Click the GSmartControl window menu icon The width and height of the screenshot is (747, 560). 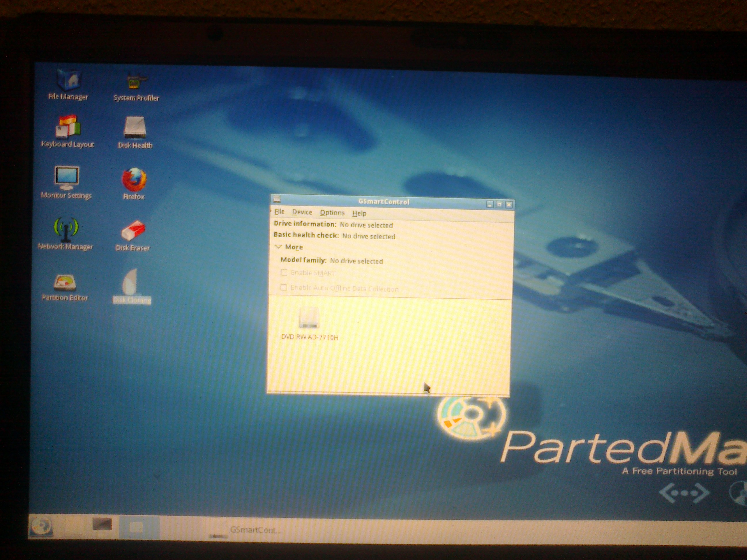(x=277, y=199)
